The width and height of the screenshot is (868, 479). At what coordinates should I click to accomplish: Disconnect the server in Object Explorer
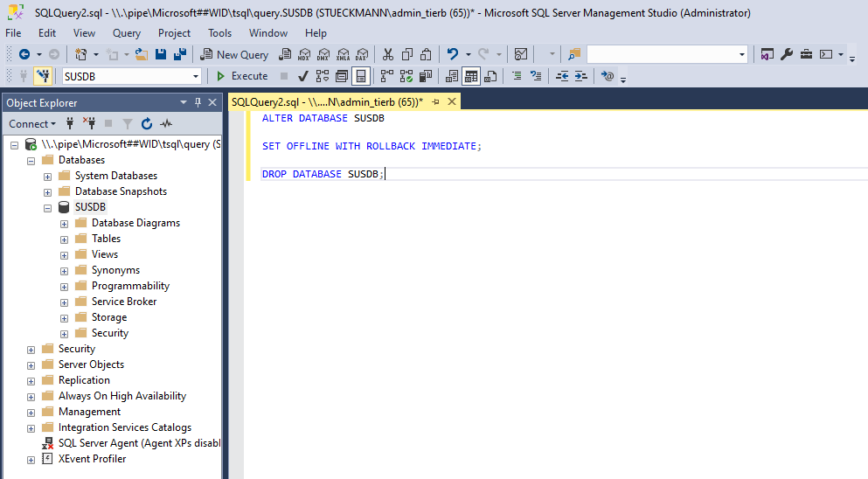tap(89, 123)
